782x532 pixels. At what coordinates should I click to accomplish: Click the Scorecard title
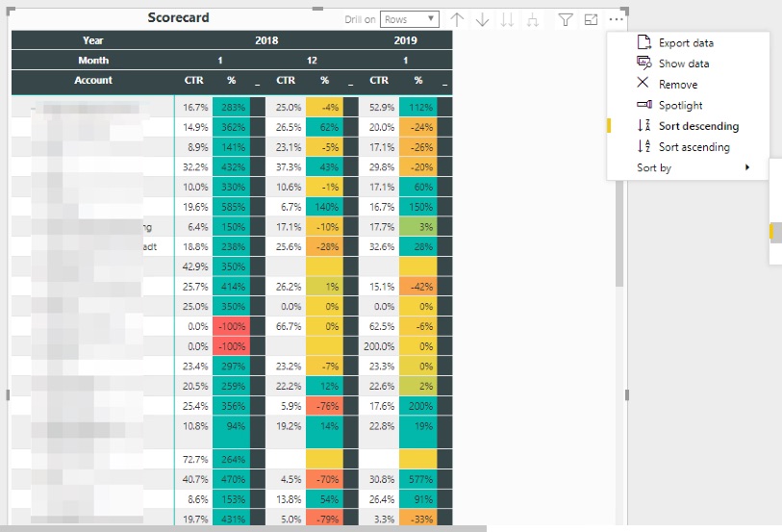click(178, 17)
